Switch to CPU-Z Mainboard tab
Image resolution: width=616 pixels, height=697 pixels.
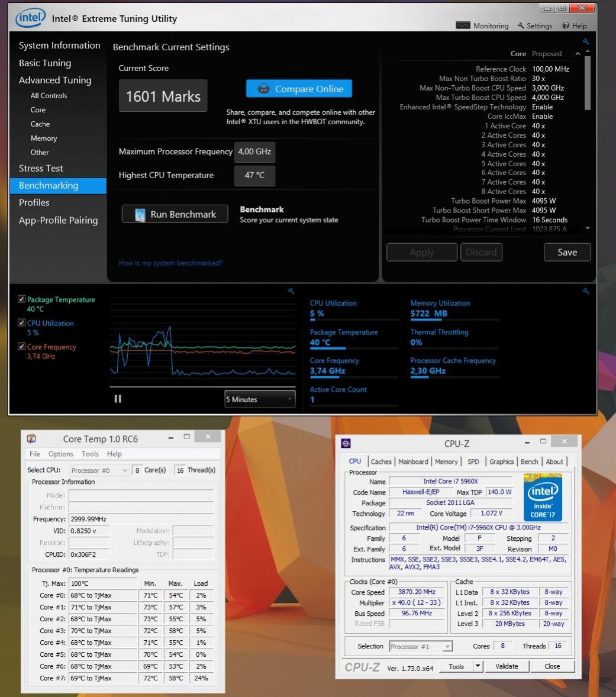(414, 462)
